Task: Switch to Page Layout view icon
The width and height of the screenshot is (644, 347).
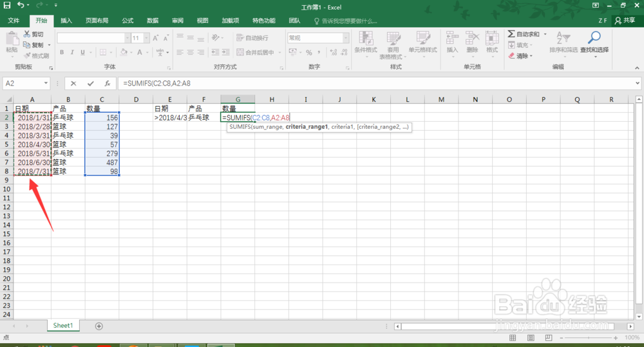Action: click(531, 337)
